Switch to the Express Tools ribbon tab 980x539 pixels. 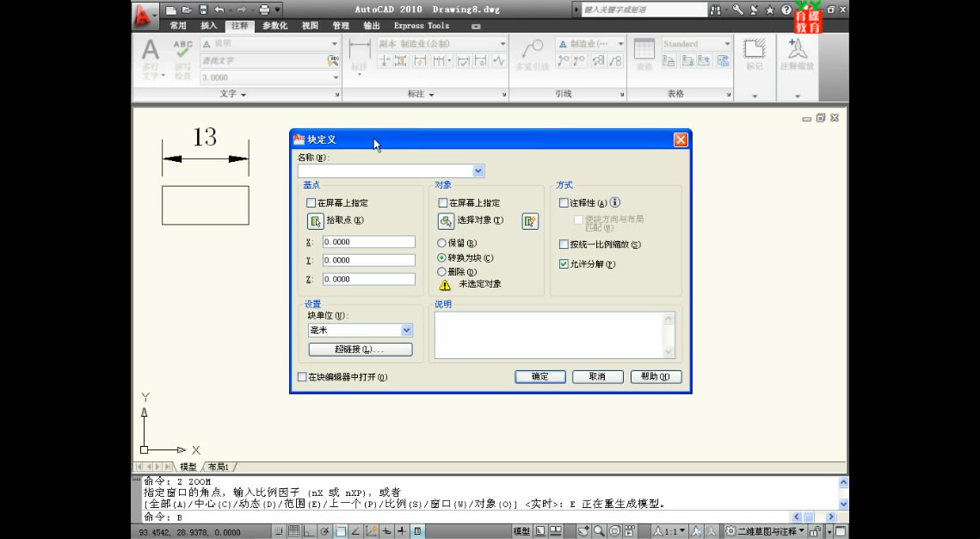pyautogui.click(x=422, y=26)
